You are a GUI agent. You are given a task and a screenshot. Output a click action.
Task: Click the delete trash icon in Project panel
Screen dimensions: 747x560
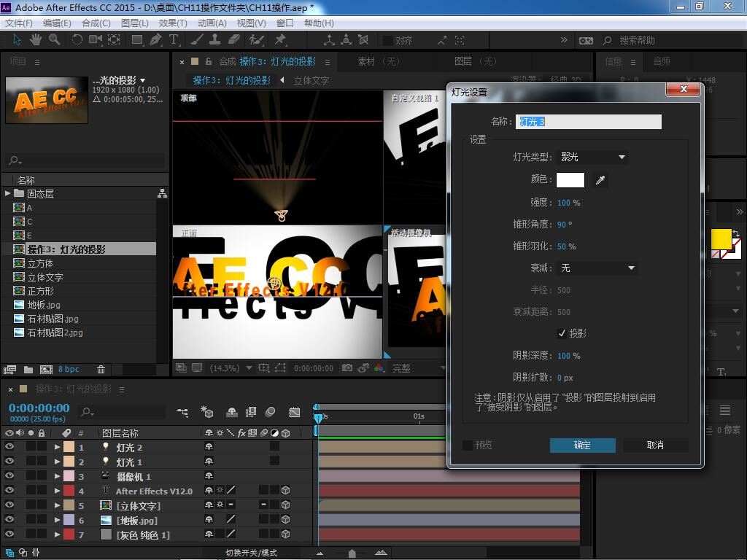[x=101, y=369]
